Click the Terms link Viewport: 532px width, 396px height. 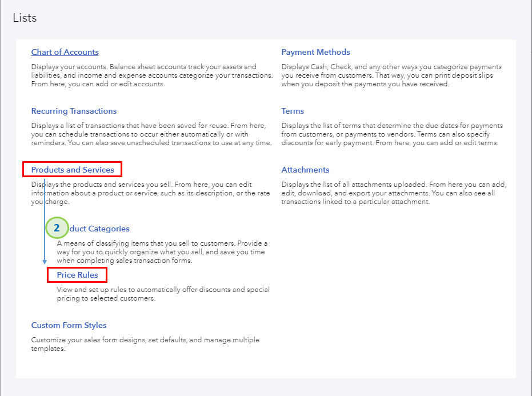tap(293, 111)
